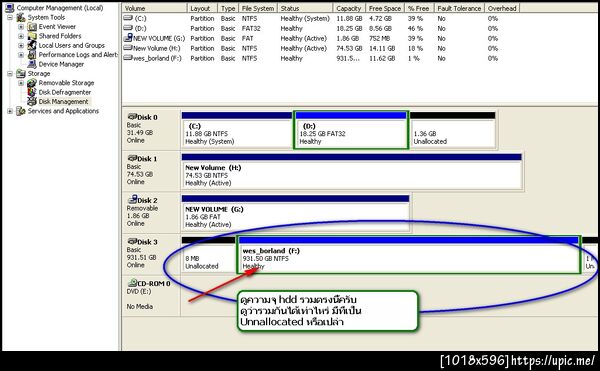
Task: Expand the Performance Logs and Alerts node
Action: pos(21,55)
